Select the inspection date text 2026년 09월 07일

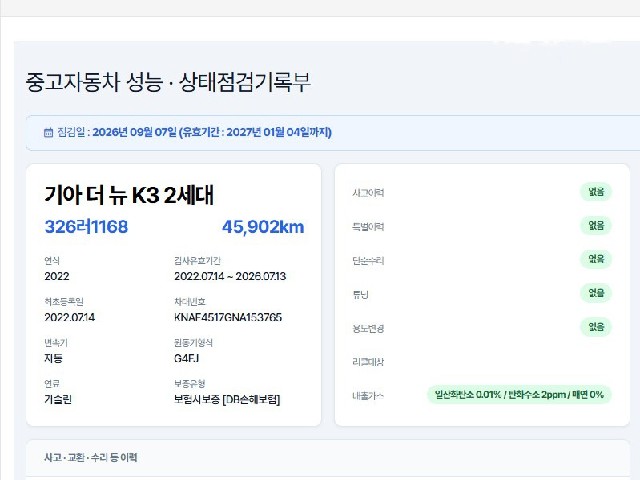[134, 132]
